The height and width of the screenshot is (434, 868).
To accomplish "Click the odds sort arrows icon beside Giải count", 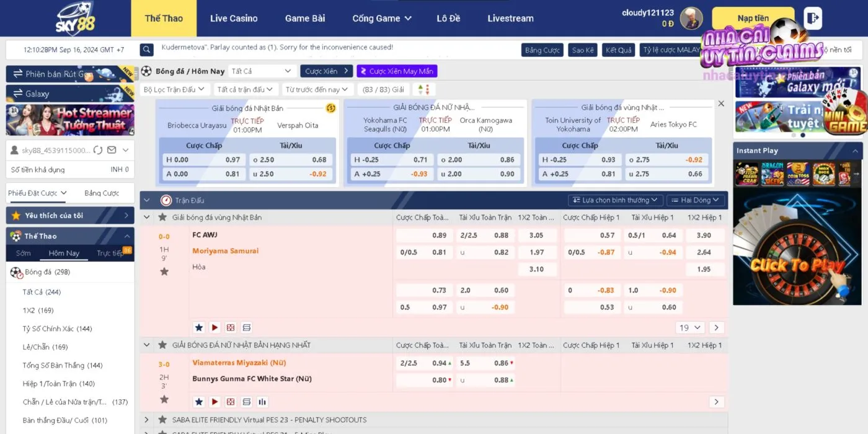I will [423, 89].
